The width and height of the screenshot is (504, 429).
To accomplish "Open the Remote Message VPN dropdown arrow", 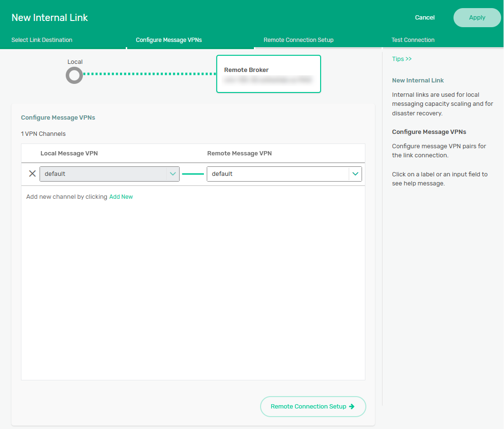I will [x=355, y=174].
